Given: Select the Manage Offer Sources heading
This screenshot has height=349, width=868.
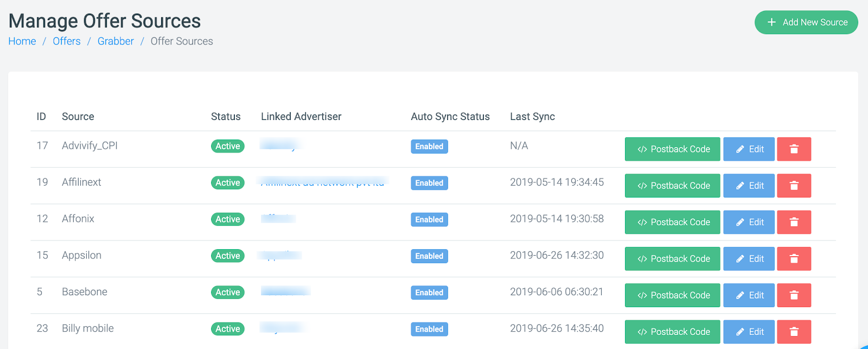Looking at the screenshot, I should pyautogui.click(x=105, y=21).
